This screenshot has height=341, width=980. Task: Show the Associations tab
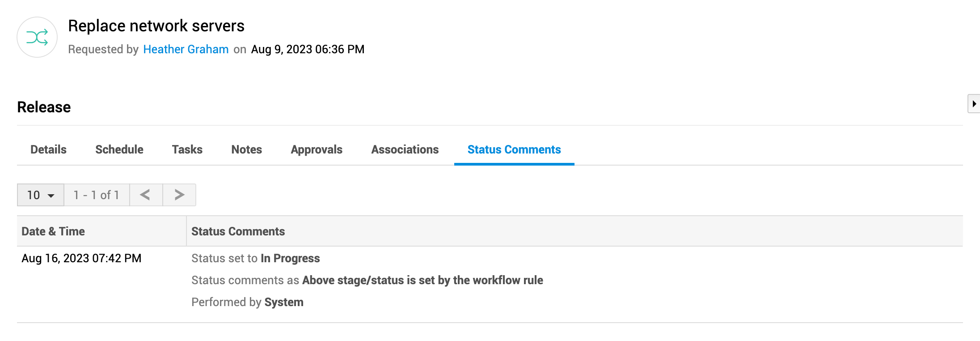(x=405, y=149)
